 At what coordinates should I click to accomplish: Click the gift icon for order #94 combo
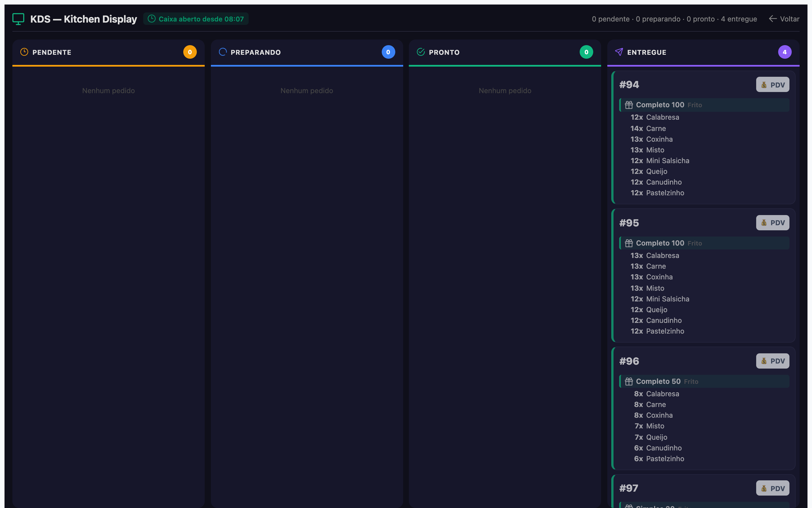tap(629, 105)
